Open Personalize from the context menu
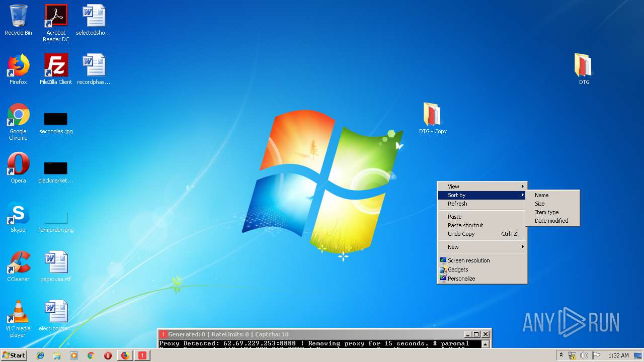The image size is (644, 362). [482, 279]
